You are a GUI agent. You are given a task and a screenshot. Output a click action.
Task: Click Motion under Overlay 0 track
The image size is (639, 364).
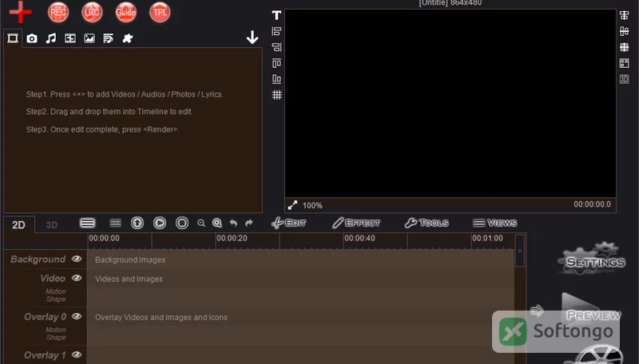coord(56,330)
